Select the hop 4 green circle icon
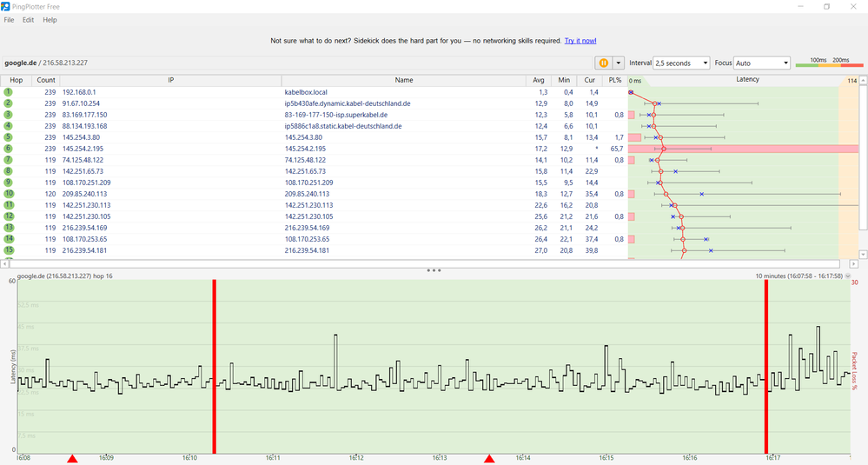 8,126
